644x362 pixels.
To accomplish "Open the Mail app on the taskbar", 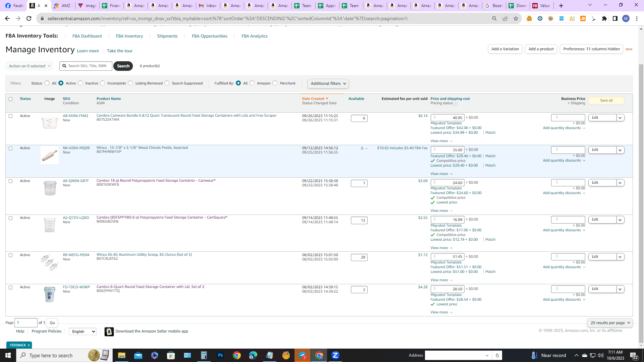I will coord(138,355).
